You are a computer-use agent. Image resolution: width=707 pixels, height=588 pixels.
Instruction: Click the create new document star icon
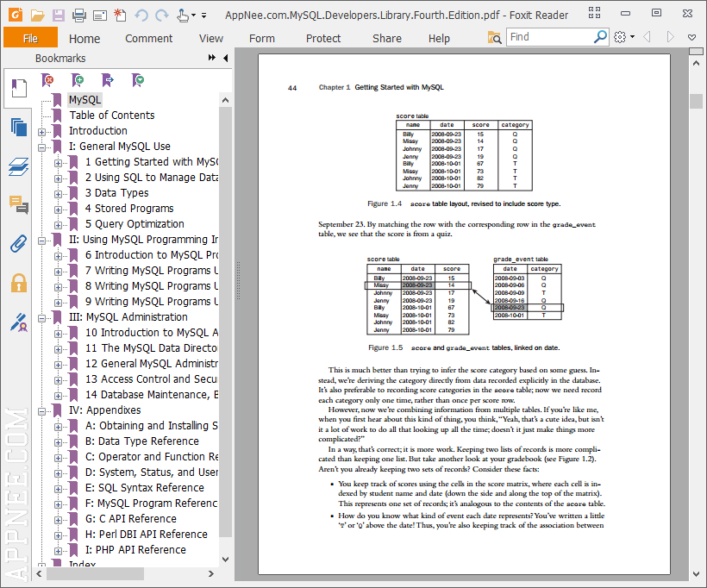pos(120,16)
